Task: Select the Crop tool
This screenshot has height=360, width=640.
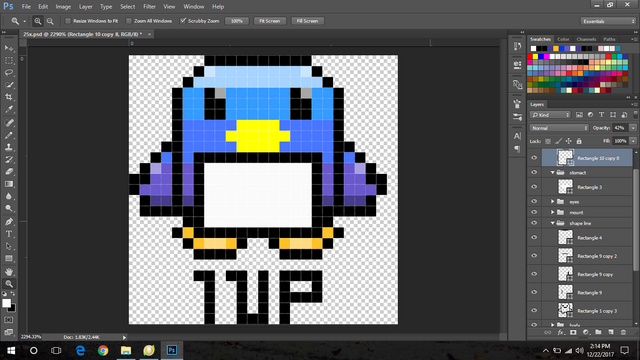Action: point(9,97)
